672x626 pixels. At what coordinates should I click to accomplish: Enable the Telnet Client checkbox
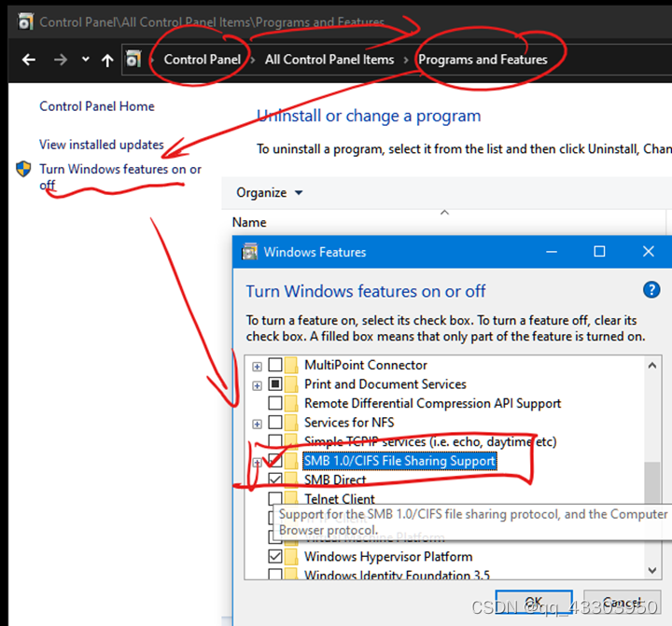275,499
